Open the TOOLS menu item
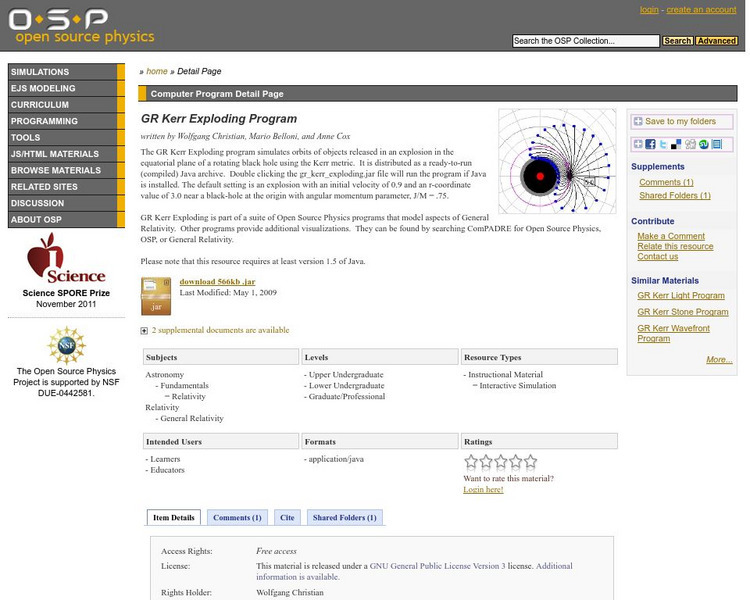750x600 pixels. coord(66,137)
